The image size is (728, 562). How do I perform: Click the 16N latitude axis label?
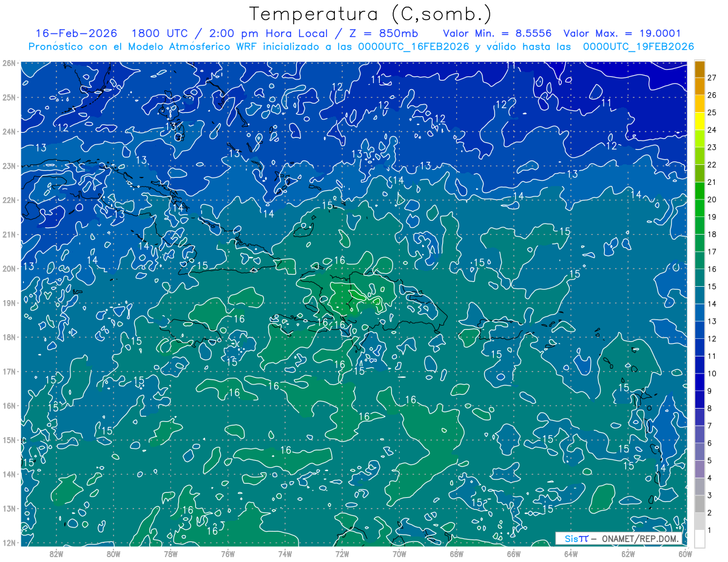pos(9,406)
